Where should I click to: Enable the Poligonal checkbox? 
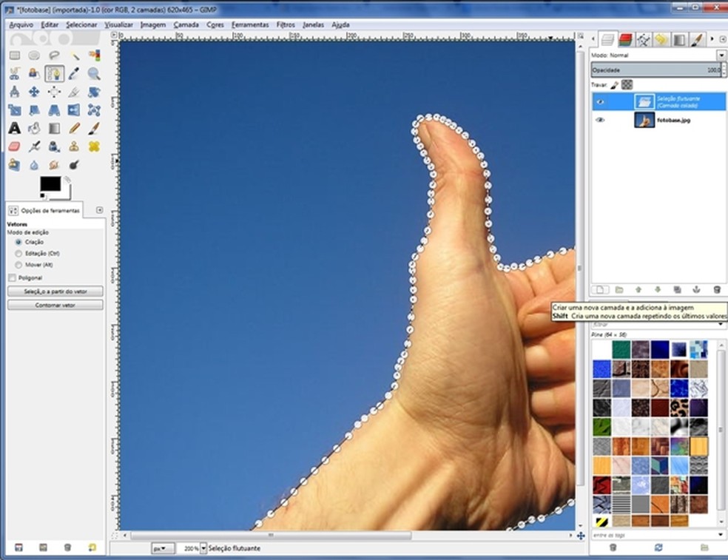point(12,277)
